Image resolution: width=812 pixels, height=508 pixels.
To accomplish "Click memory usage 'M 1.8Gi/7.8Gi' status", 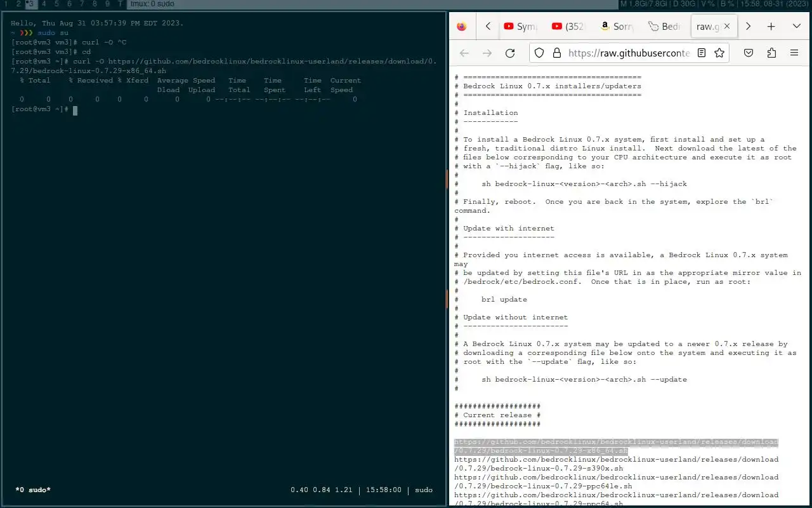I will 643,4.
